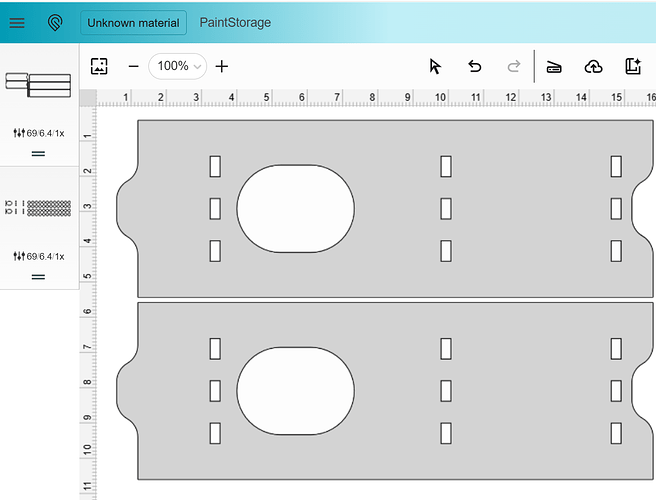Screen dimensions: 656x500
Task: Click the Glowforge logo icon
Action: coord(55,23)
